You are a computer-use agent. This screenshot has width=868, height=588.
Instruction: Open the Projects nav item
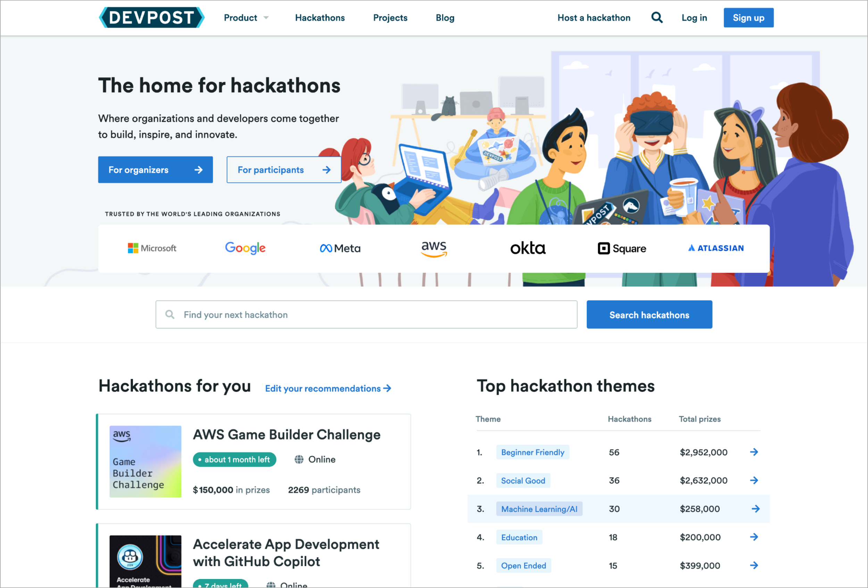390,18
